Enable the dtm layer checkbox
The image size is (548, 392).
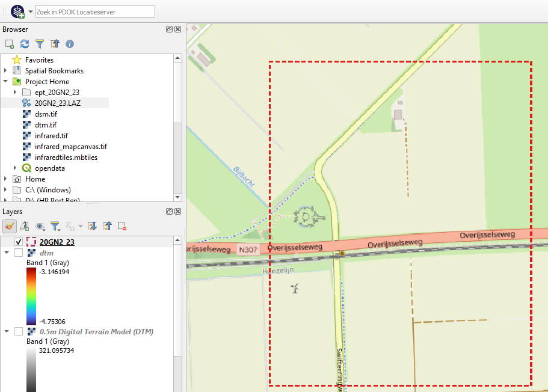click(x=19, y=253)
